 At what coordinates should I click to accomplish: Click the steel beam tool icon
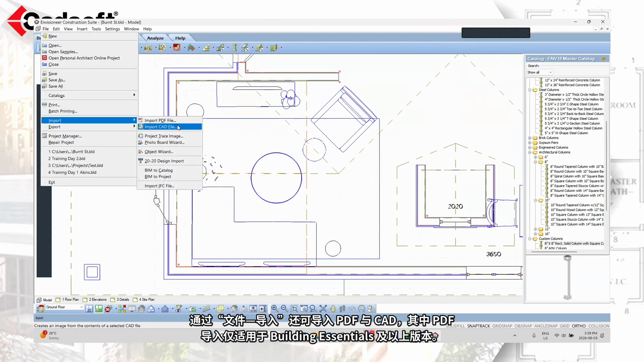245,47
